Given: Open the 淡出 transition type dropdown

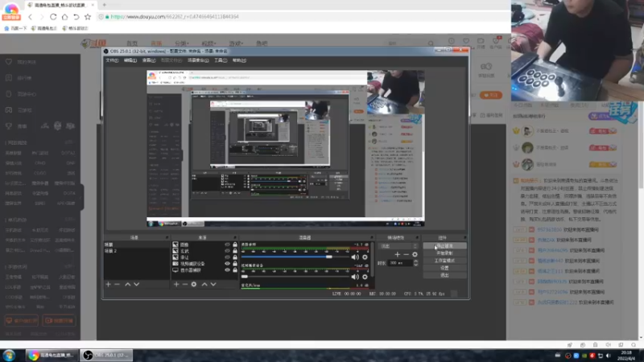Looking at the screenshot, I should tap(398, 246).
